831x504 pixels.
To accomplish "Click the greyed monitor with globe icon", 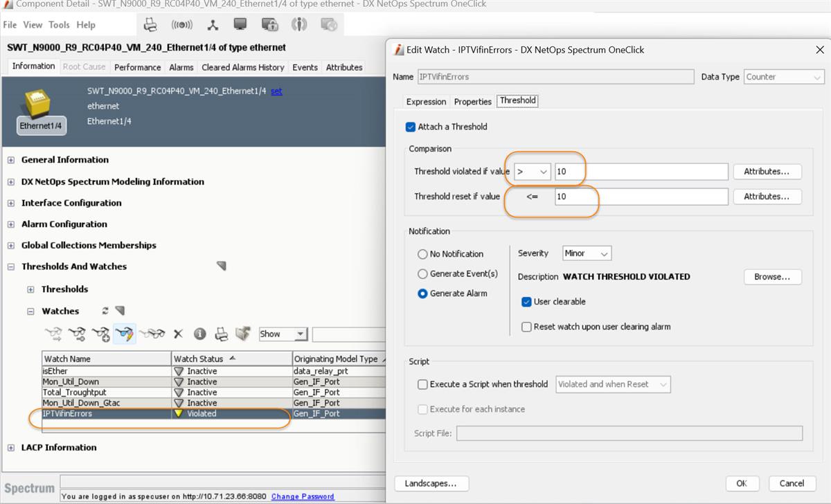I will click(x=328, y=24).
